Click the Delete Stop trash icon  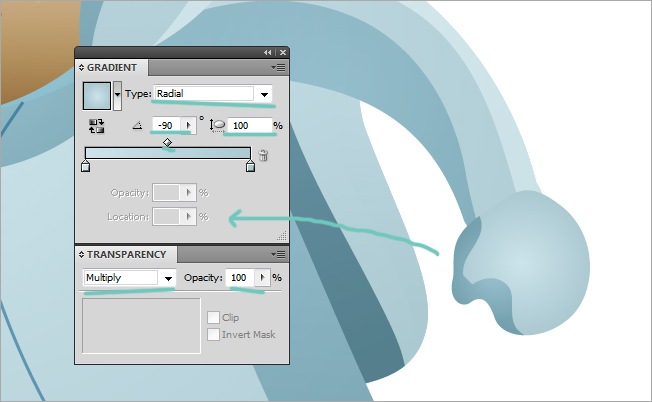263,155
